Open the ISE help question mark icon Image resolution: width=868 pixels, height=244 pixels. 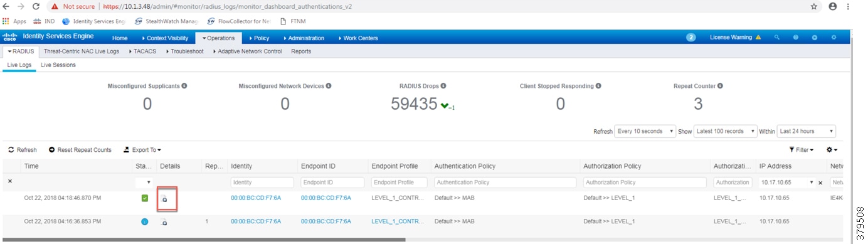(796, 38)
